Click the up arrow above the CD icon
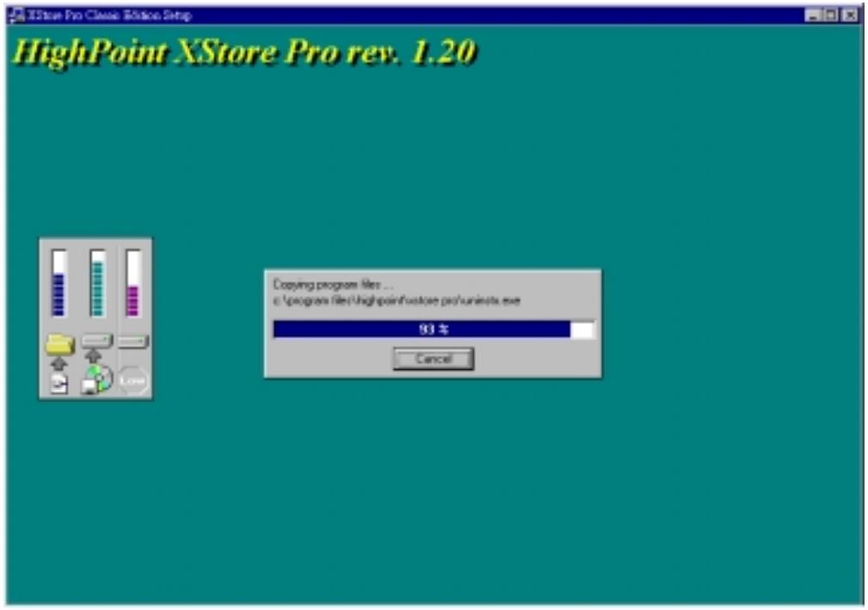The width and height of the screenshot is (868, 610). [x=93, y=355]
